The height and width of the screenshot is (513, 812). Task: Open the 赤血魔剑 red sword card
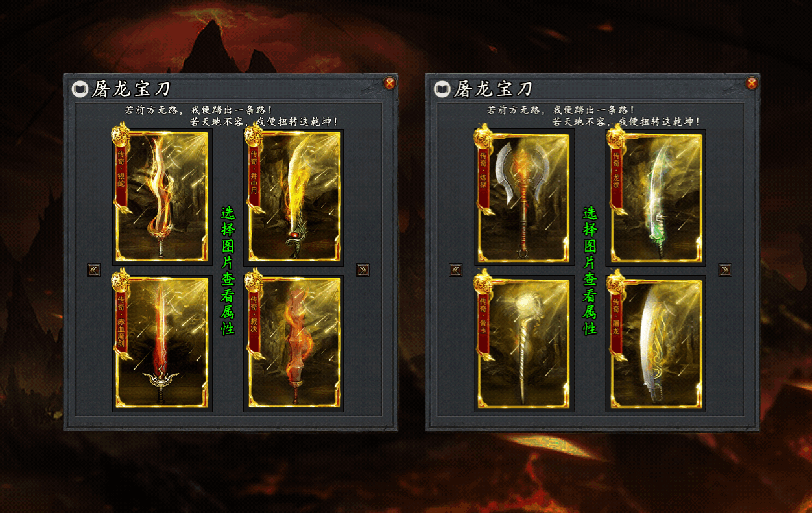[162, 343]
